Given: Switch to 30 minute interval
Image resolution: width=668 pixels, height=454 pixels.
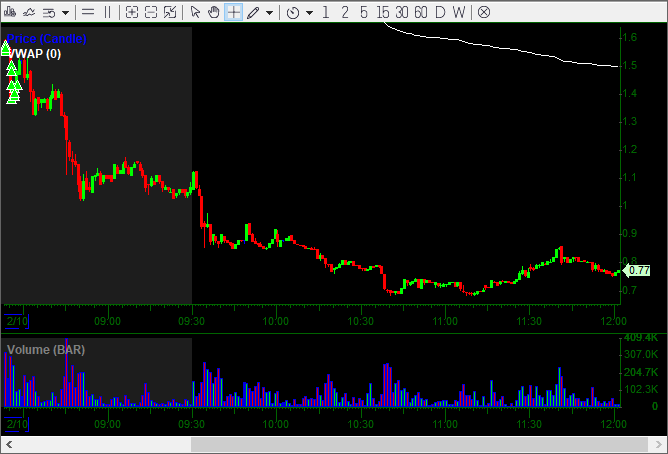Looking at the screenshot, I should 401,12.
